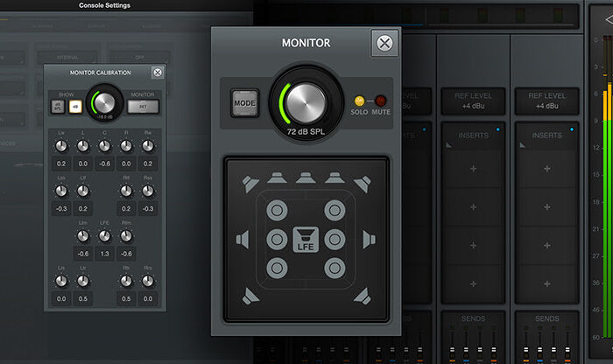The width and height of the screenshot is (613, 364).
Task: Click the Ltr trim value field 0.5
Action: [83, 298]
